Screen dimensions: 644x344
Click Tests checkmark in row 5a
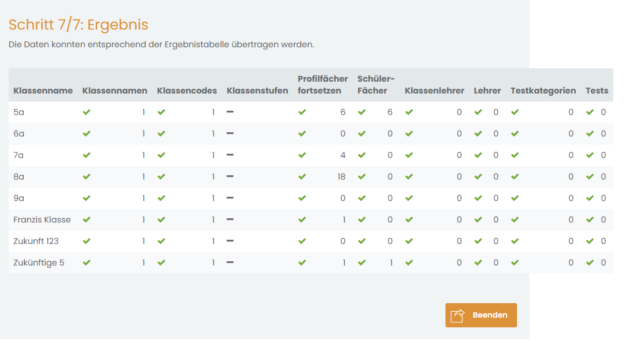590,112
